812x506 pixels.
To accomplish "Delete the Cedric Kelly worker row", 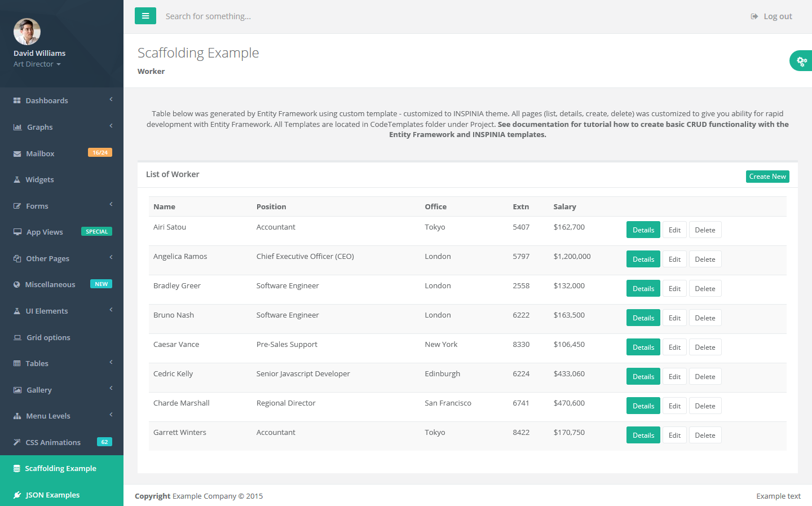I will point(705,377).
